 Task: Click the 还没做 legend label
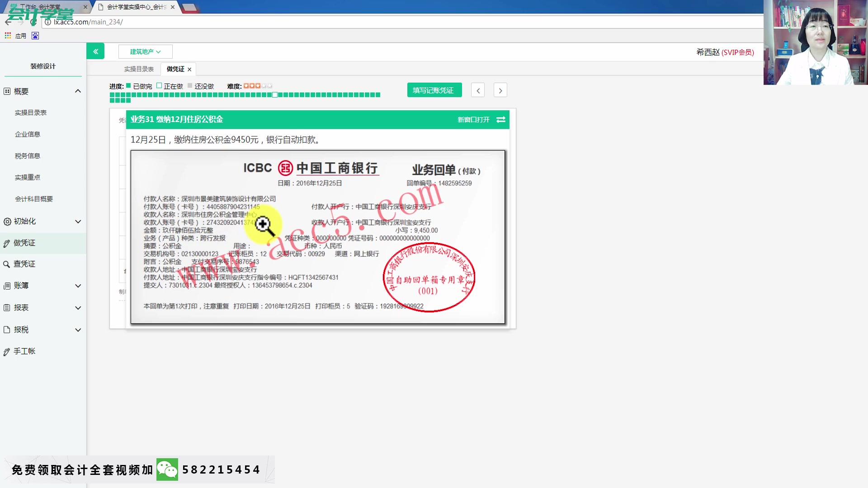click(204, 86)
